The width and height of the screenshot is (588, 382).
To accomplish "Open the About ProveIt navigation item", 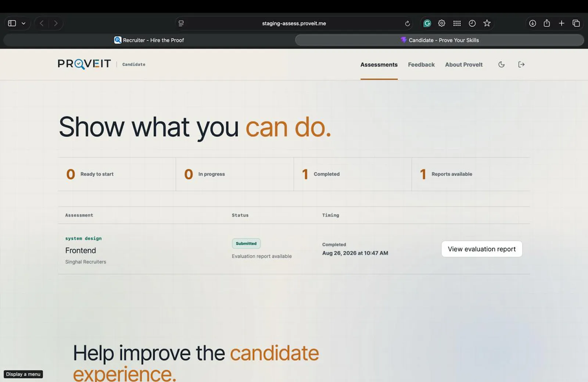I will 464,65.
